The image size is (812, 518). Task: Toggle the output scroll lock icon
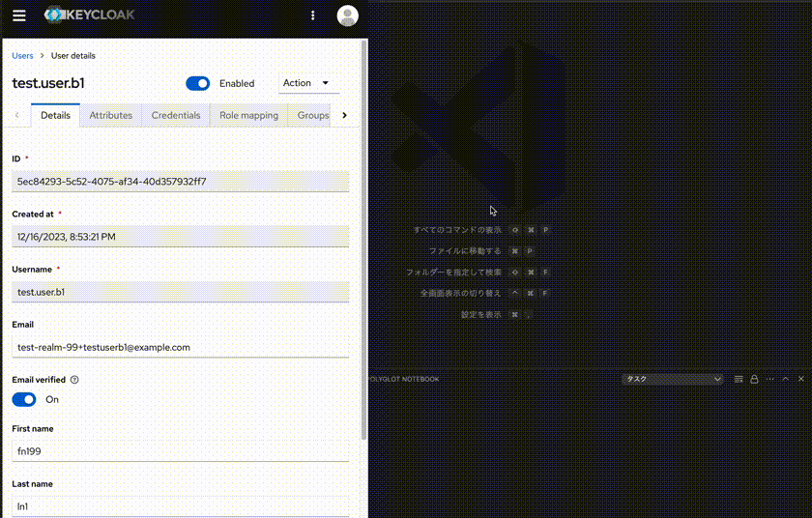point(754,379)
